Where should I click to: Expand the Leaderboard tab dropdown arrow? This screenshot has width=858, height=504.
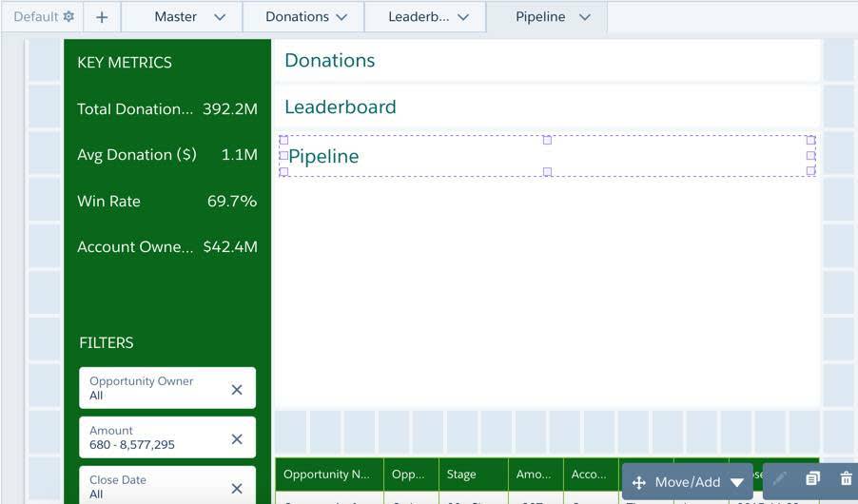pyautogui.click(x=463, y=17)
